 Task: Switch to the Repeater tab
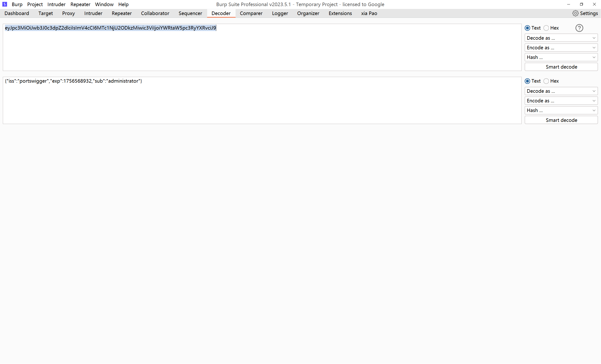pyautogui.click(x=121, y=13)
